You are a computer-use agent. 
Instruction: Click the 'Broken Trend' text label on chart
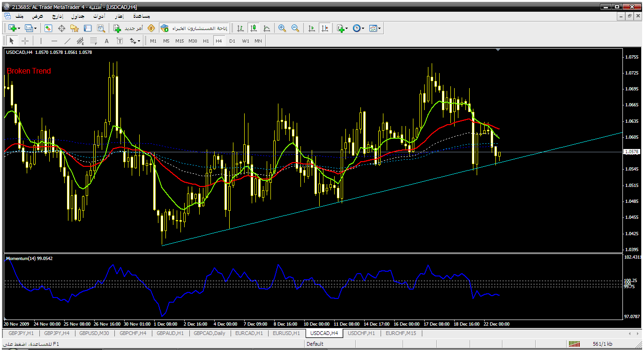[29, 71]
